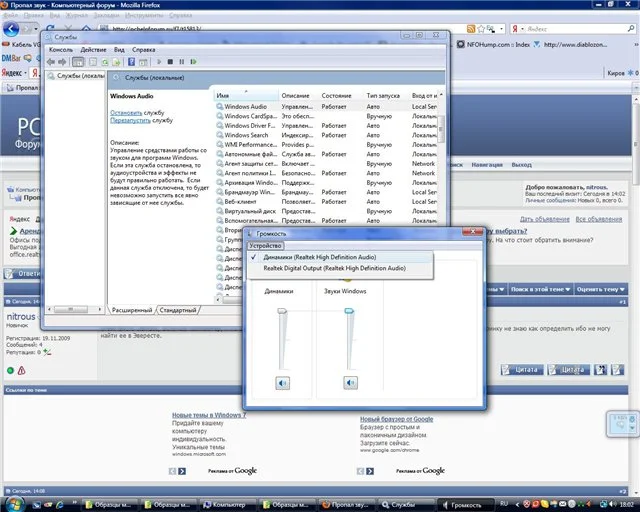Click Динамики volume slider thumb
The height and width of the screenshot is (512, 640).
coord(282,311)
